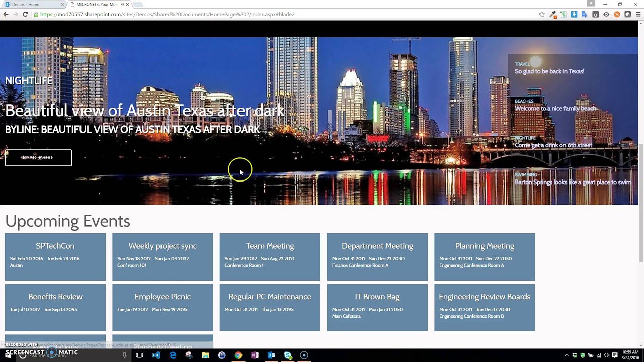Open the Task View taskbar icon
Image resolution: width=644 pixels, height=362 pixels.
(x=139, y=355)
